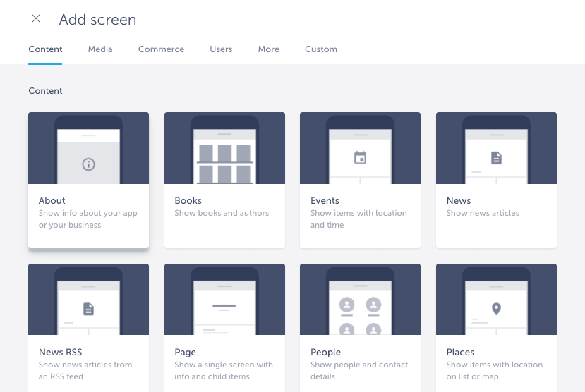This screenshot has width=585, height=392.
Task: Choose the News RSS screen title
Action: tap(61, 352)
